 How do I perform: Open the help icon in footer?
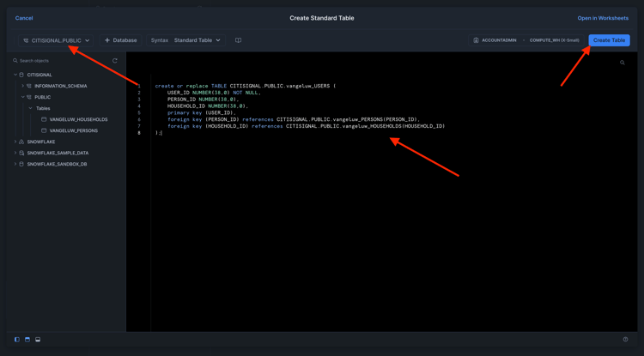click(x=625, y=339)
